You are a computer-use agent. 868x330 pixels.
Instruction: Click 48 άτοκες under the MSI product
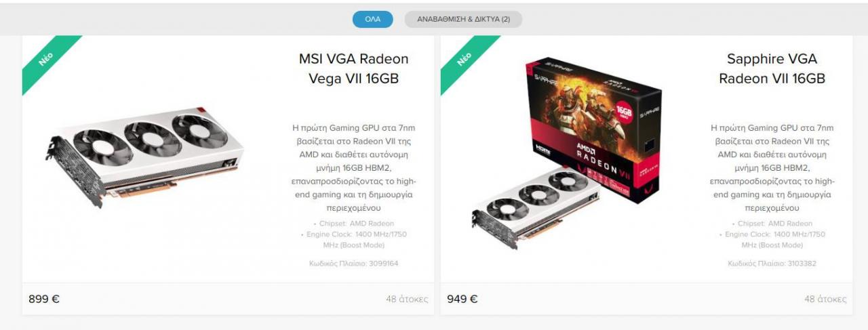407,299
